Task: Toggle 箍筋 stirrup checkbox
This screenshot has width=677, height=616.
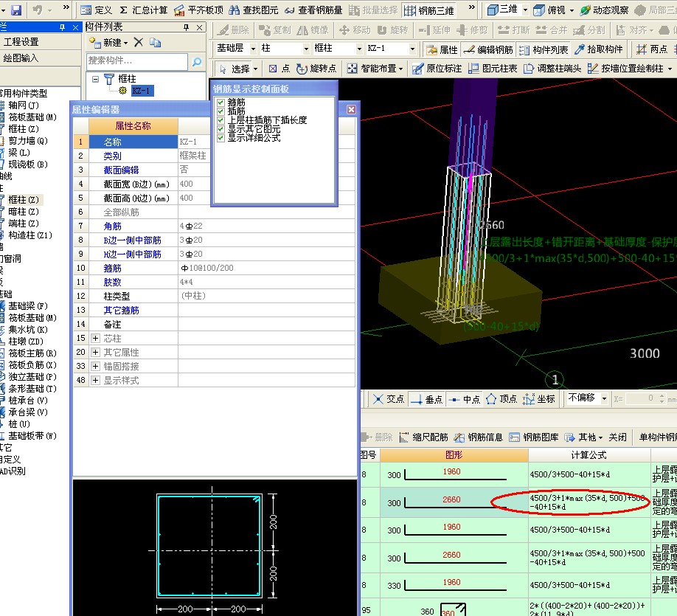Action: coord(221,103)
